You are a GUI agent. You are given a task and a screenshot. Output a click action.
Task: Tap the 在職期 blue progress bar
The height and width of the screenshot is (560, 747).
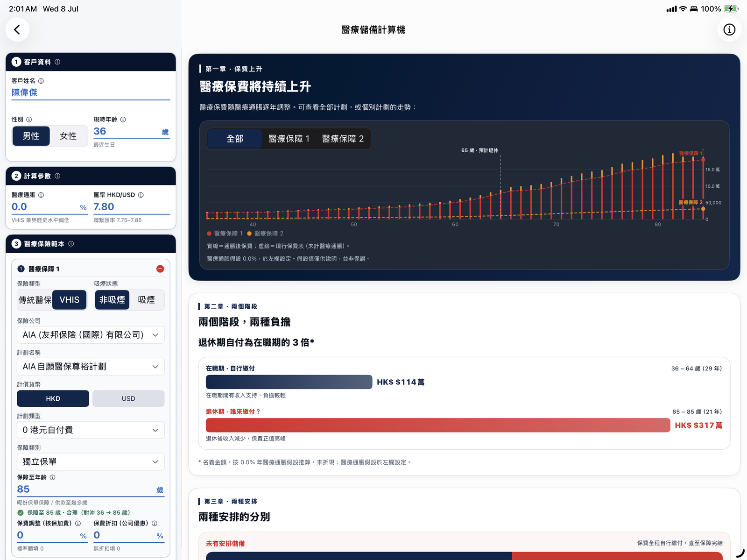(289, 382)
